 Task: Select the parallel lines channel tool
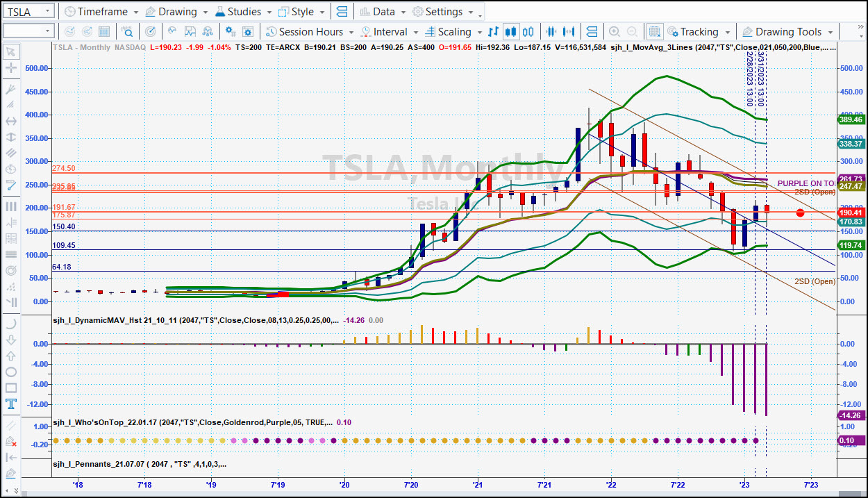click(x=10, y=153)
